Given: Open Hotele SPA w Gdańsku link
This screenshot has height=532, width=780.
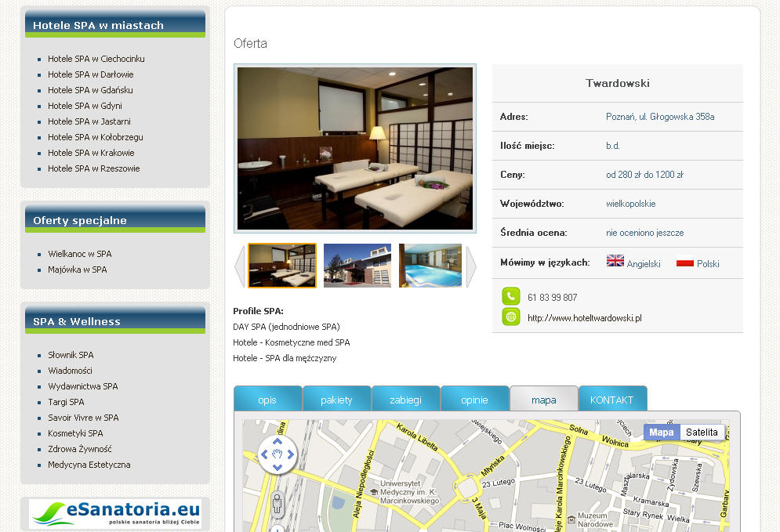Looking at the screenshot, I should [x=90, y=90].
